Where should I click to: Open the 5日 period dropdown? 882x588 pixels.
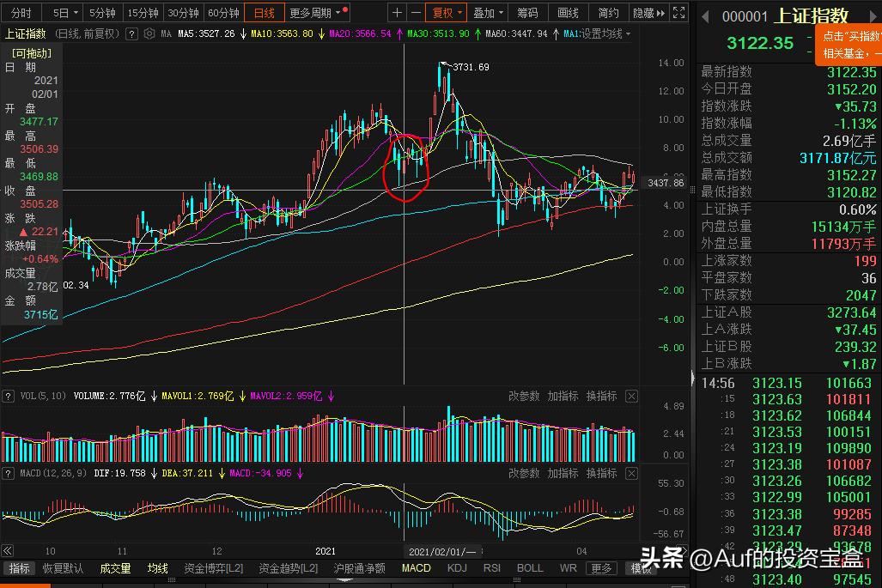point(65,12)
